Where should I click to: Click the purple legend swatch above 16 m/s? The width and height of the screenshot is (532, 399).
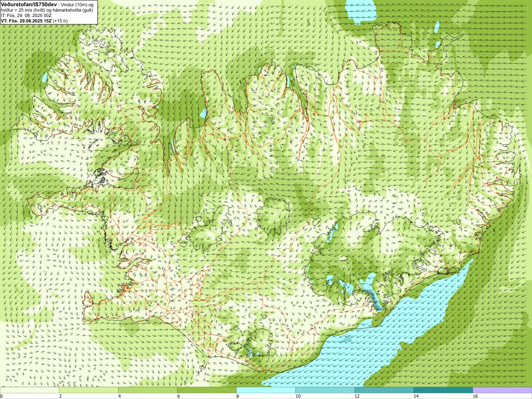coord(502,390)
